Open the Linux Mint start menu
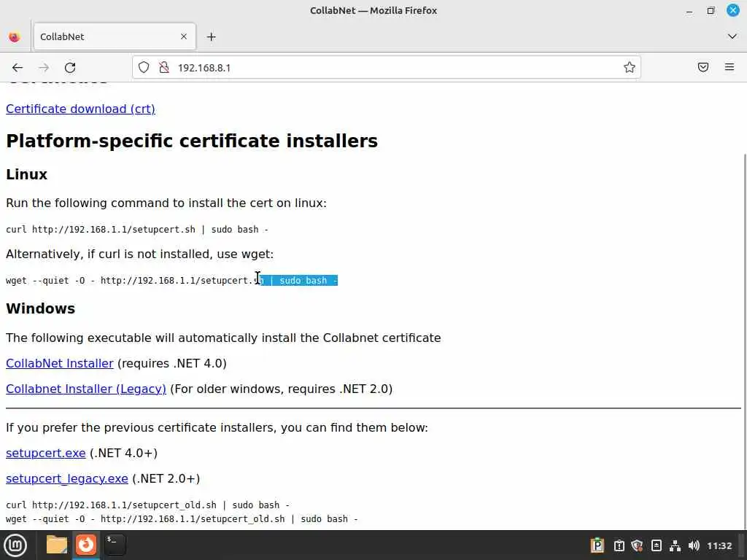747x560 pixels. [x=15, y=545]
